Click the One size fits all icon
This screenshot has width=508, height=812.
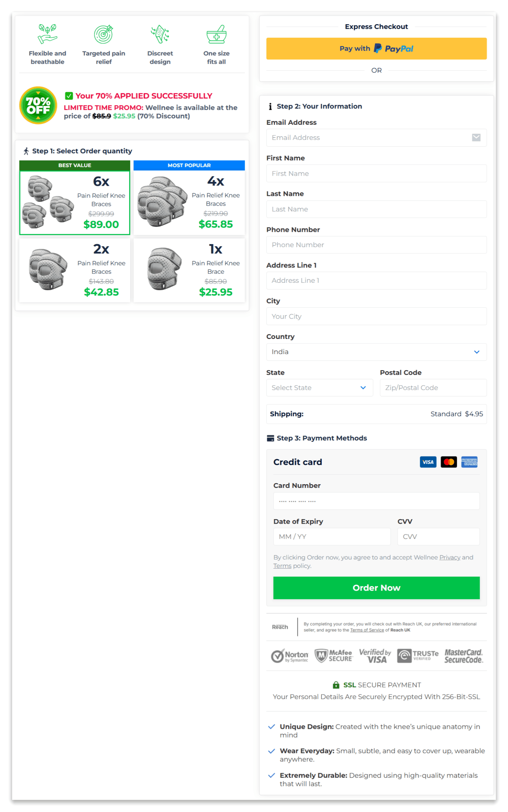point(216,34)
